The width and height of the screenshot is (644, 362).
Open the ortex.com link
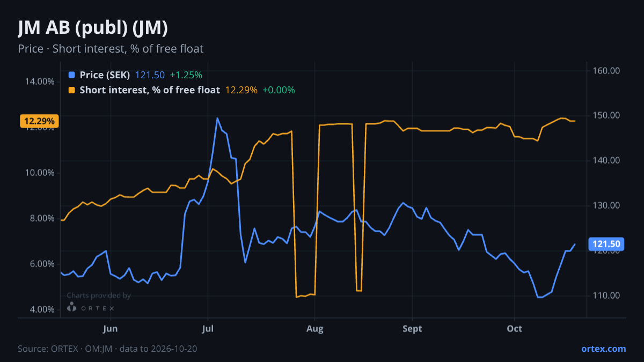pos(603,349)
